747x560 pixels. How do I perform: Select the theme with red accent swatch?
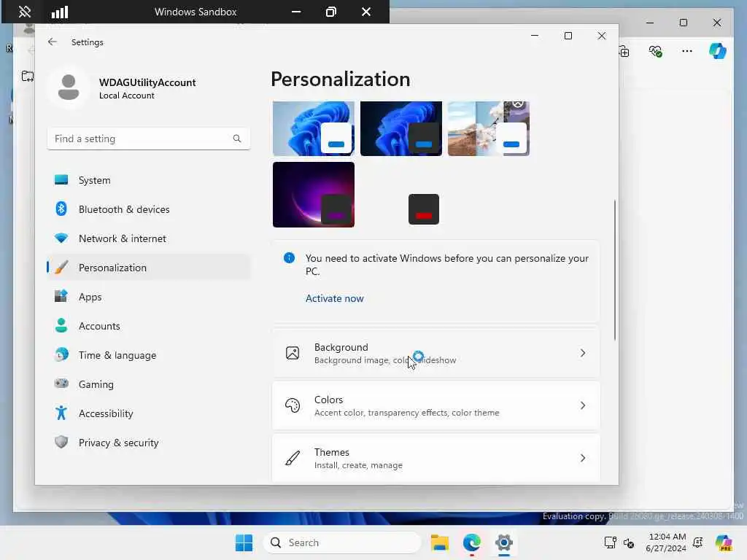[x=424, y=209]
